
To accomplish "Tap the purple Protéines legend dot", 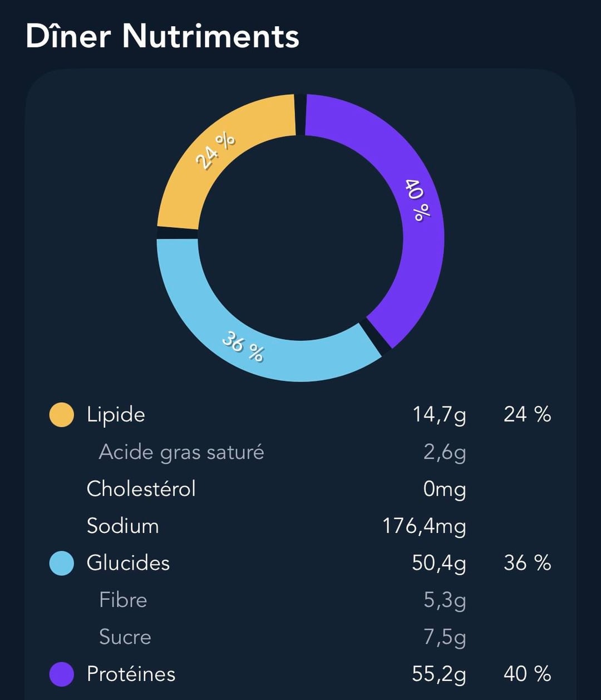I will (62, 674).
